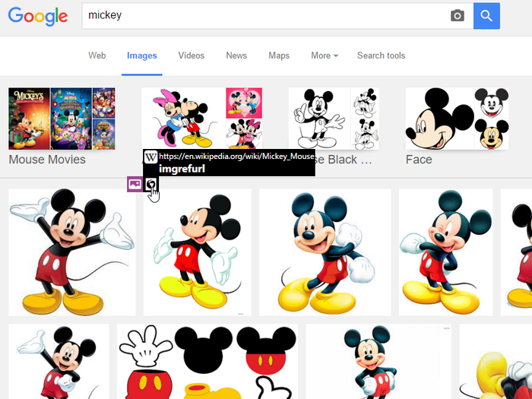Open Search tools options
Screen dimensions: 532x399
(381, 55)
